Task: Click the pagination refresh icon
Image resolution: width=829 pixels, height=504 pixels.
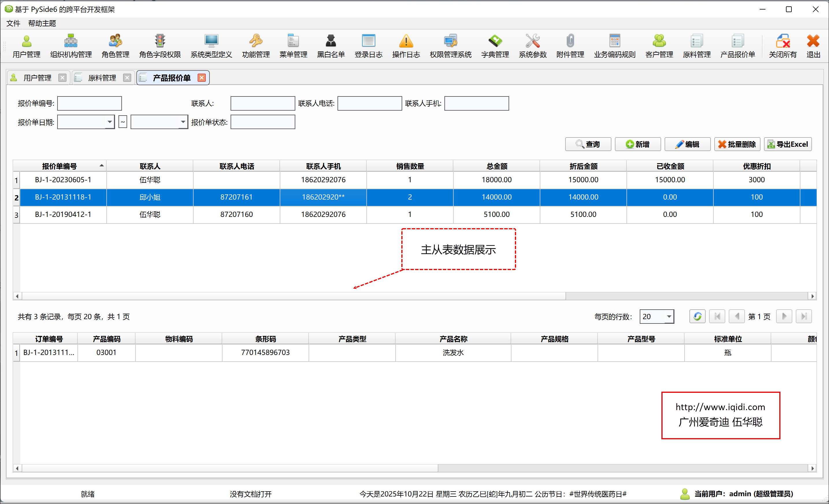Action: (x=697, y=316)
